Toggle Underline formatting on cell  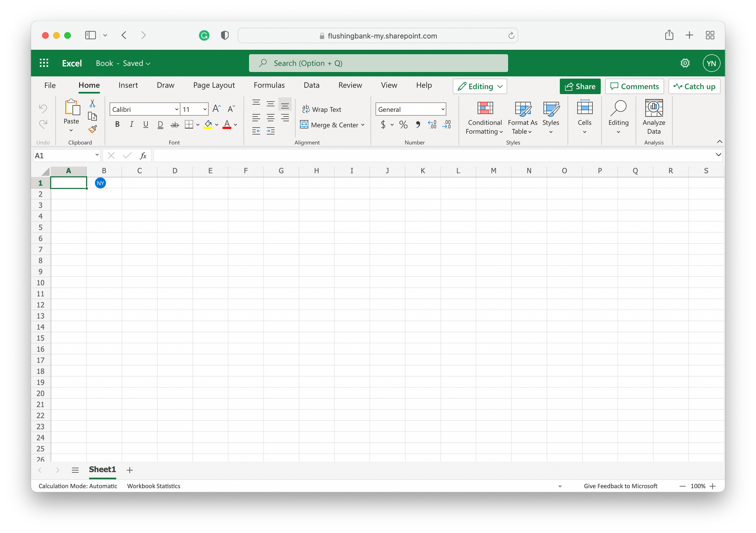[x=145, y=126]
